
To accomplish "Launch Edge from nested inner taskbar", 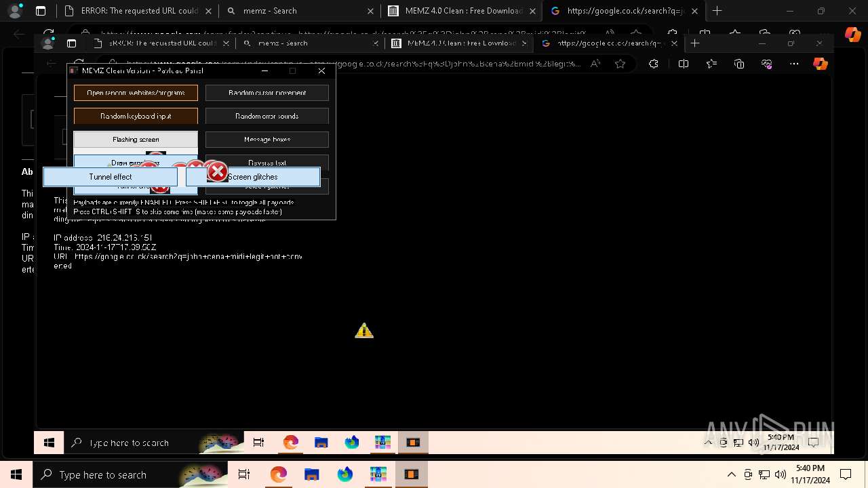I will click(x=290, y=443).
